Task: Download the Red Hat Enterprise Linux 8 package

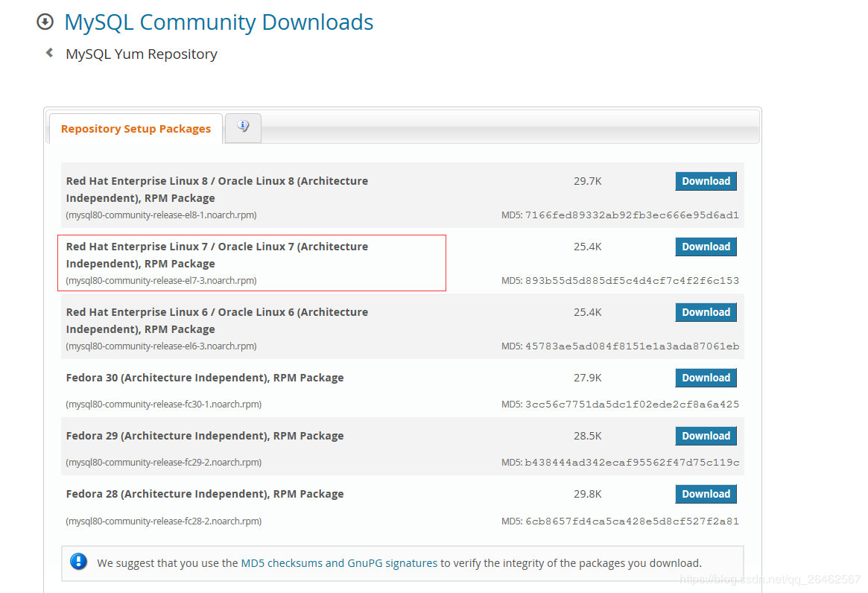Action: pyautogui.click(x=706, y=181)
